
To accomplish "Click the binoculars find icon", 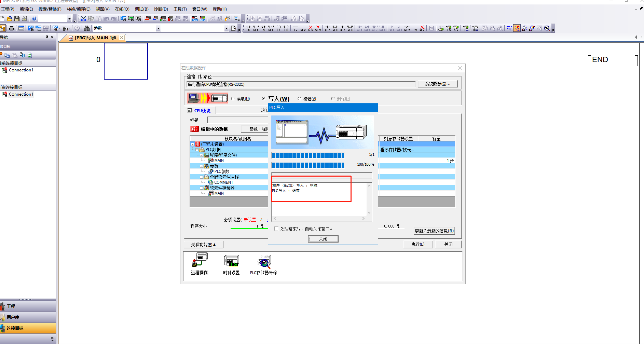I will (x=86, y=28).
